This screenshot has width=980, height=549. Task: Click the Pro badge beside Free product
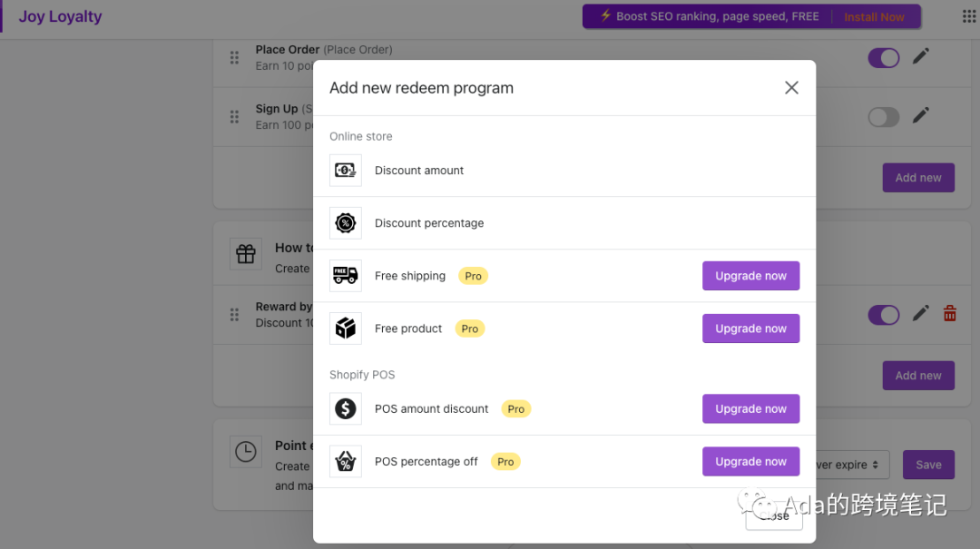pos(469,328)
